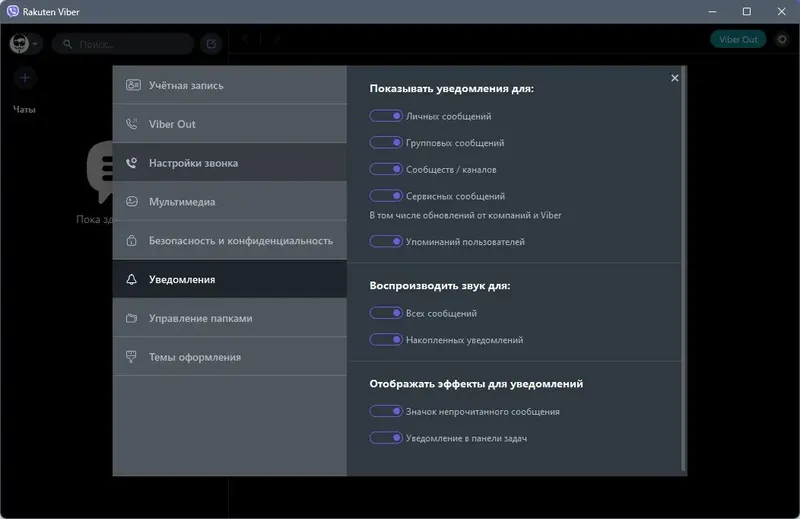
Task: Click the folder icon for folder management
Action: click(x=132, y=318)
